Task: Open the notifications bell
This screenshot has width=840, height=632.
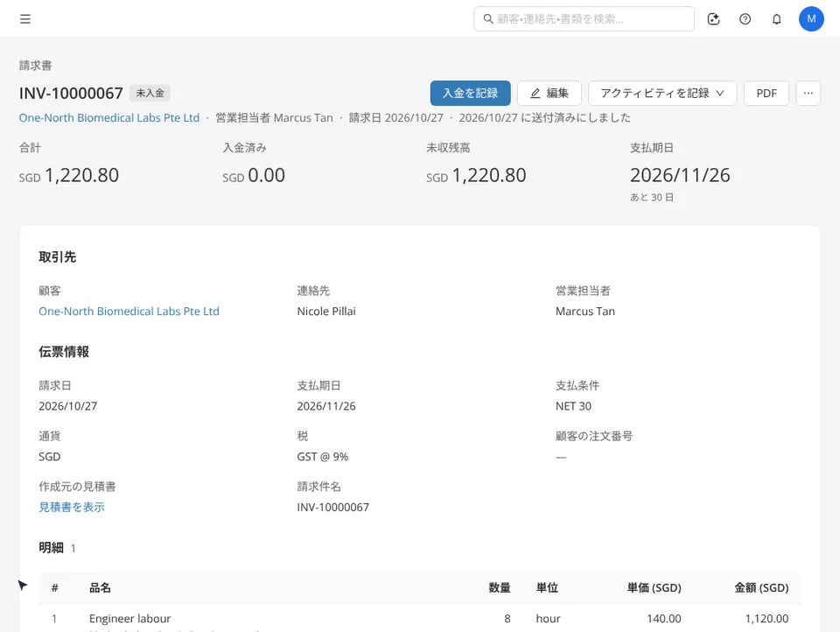Action: [777, 19]
